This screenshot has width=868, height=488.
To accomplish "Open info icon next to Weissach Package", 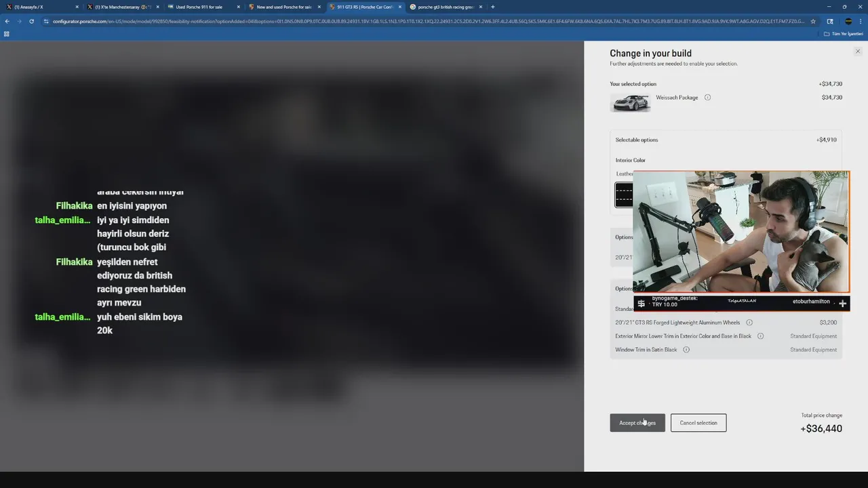I will (707, 98).
